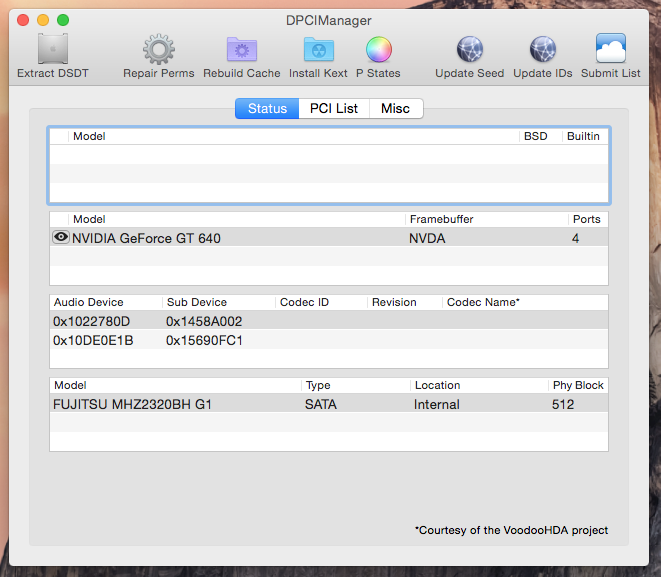Screen dimensions: 661x577
Task: Click the Update IDs globe icon
Action: (x=543, y=49)
